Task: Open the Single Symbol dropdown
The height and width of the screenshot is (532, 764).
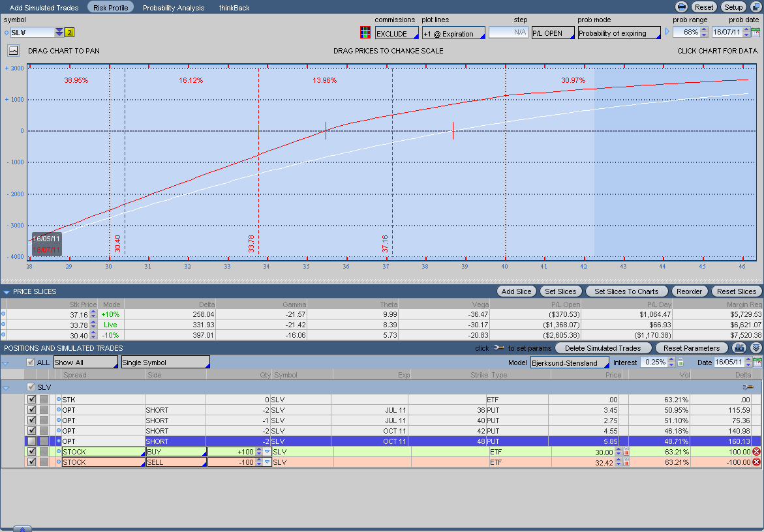Action: click(166, 362)
